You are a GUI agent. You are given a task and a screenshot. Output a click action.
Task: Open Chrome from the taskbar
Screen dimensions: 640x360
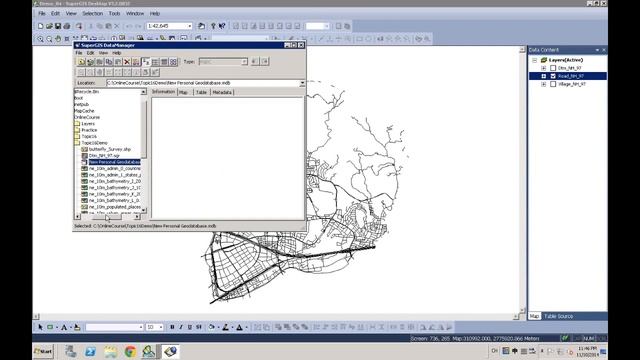pos(130,351)
